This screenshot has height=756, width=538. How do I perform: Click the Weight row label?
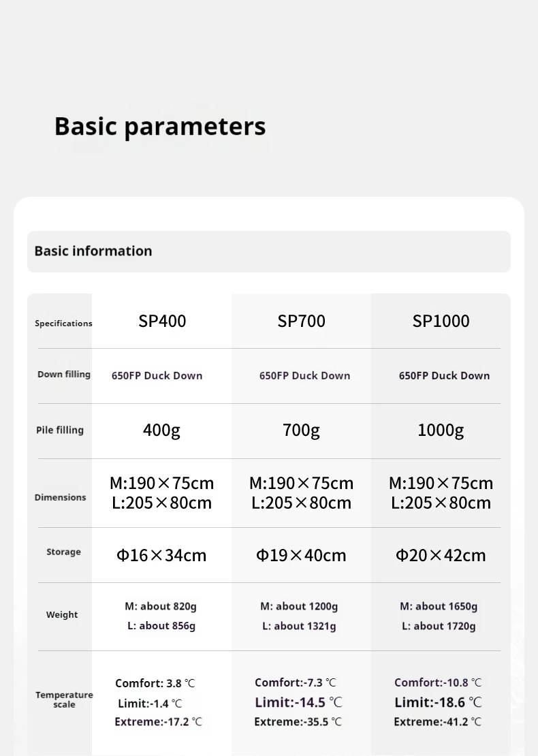(x=62, y=614)
